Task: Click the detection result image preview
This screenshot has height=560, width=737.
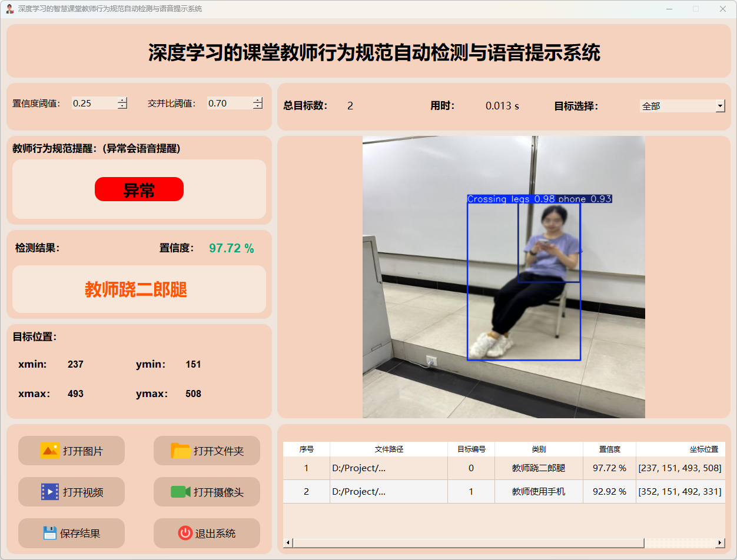Action: (x=504, y=277)
